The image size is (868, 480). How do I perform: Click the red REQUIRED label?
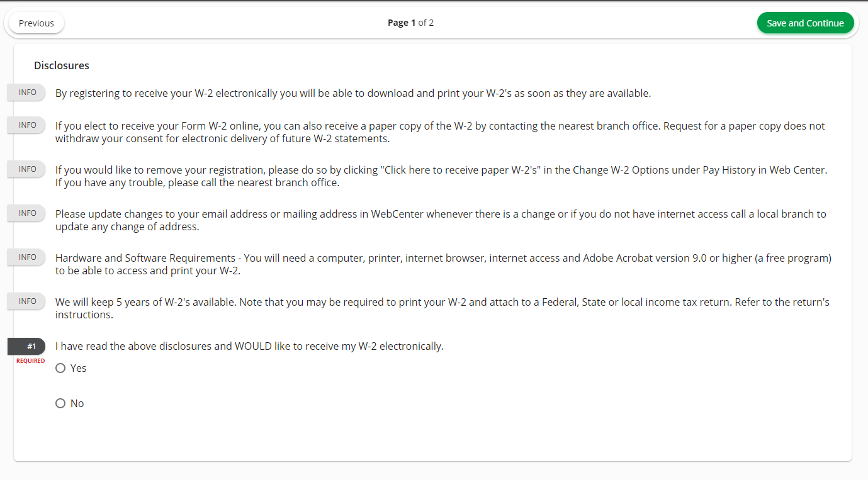31,361
